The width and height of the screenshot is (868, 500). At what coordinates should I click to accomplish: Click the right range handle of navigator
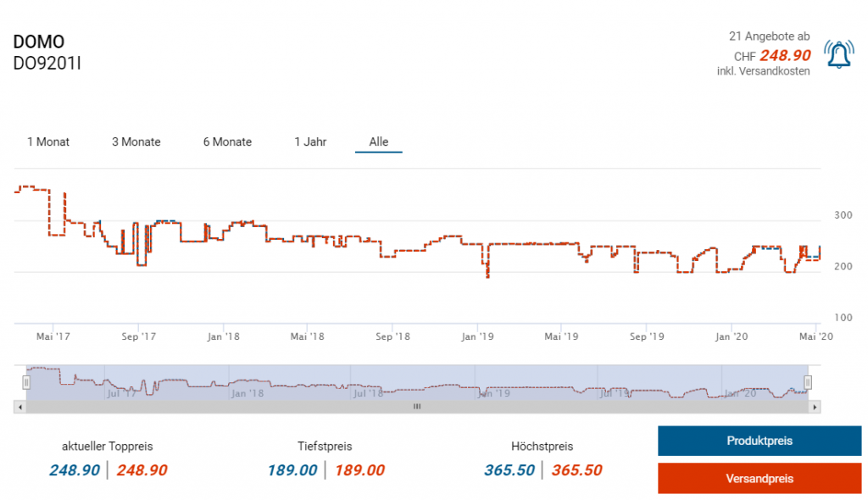pyautogui.click(x=808, y=382)
